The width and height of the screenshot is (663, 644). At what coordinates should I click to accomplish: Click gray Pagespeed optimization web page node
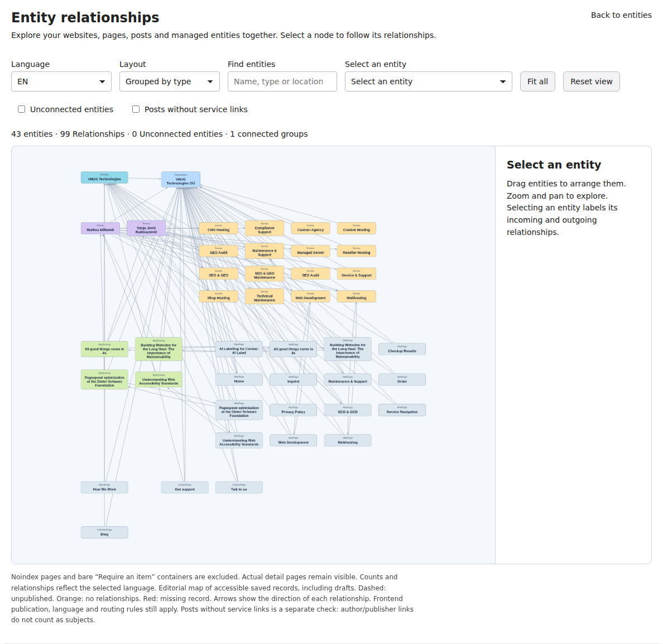239,410
